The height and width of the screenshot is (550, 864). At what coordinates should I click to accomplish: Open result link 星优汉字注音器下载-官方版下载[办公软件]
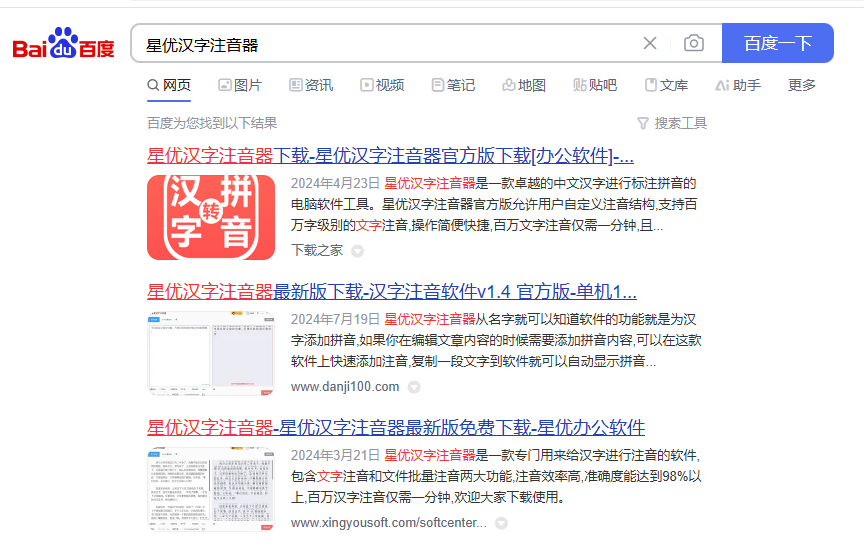[390, 156]
